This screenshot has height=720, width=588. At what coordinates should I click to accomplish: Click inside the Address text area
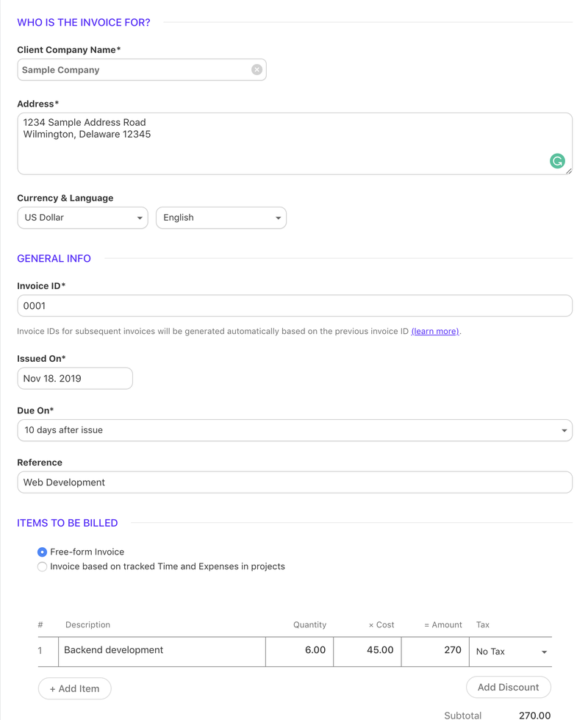(x=295, y=143)
